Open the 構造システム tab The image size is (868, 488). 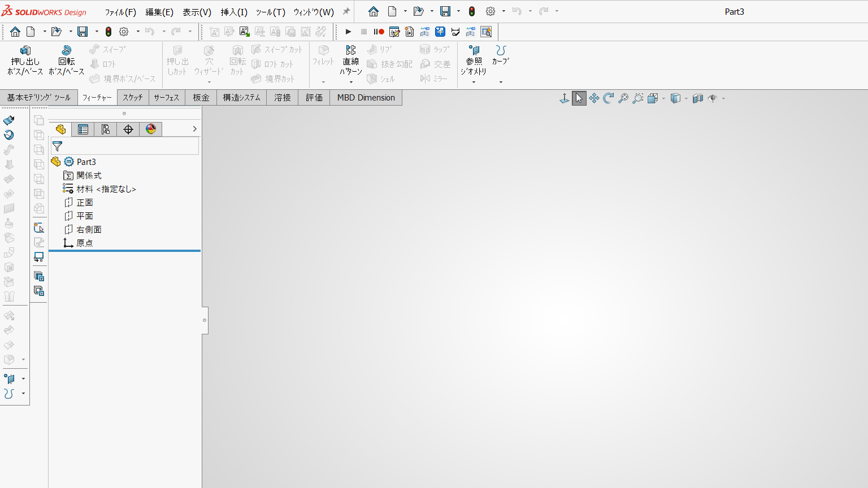tap(241, 98)
